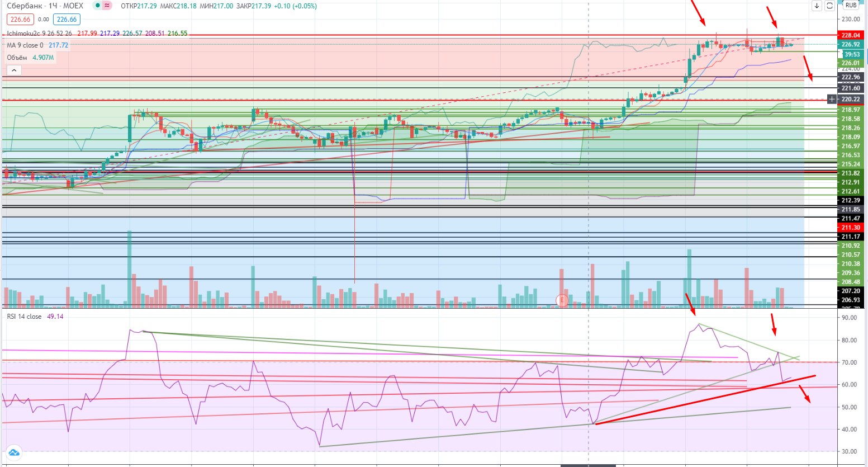The height and width of the screenshot is (467, 868).
Task: Click the red 211.30 price label on axis
Action: click(851, 228)
